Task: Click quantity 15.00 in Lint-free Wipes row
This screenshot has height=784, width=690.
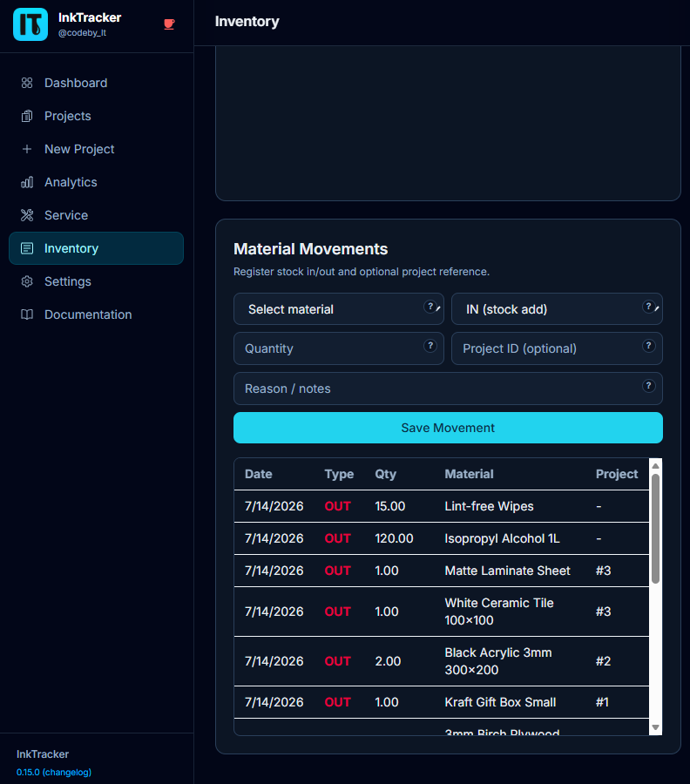Action: [x=390, y=506]
